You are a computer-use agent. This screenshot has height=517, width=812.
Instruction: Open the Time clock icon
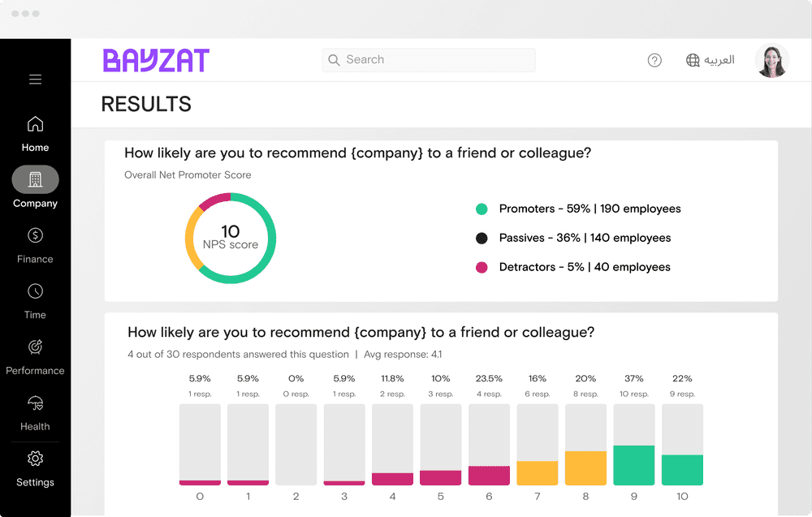click(x=35, y=291)
